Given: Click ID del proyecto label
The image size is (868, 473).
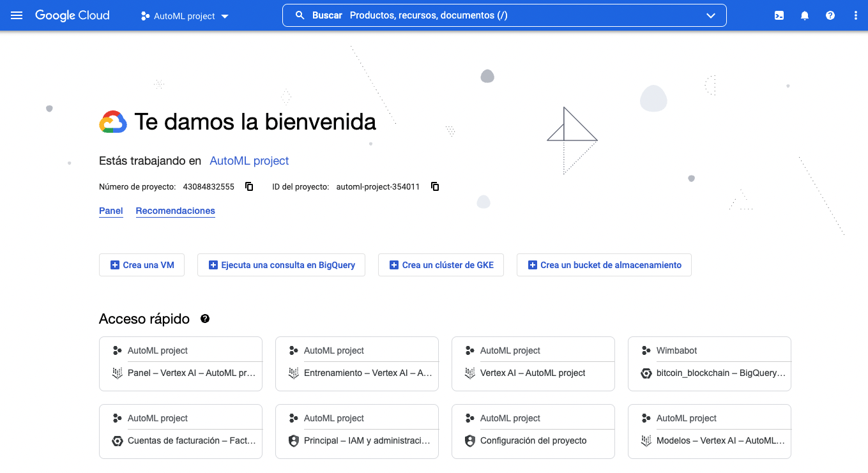Looking at the screenshot, I should click(300, 187).
